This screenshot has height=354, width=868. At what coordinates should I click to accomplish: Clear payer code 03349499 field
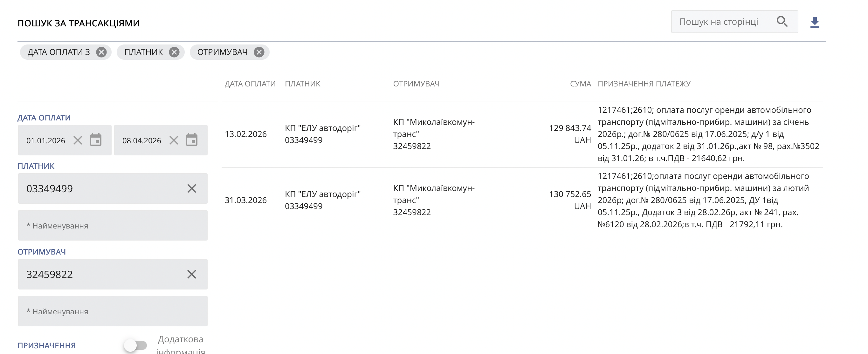(x=191, y=189)
